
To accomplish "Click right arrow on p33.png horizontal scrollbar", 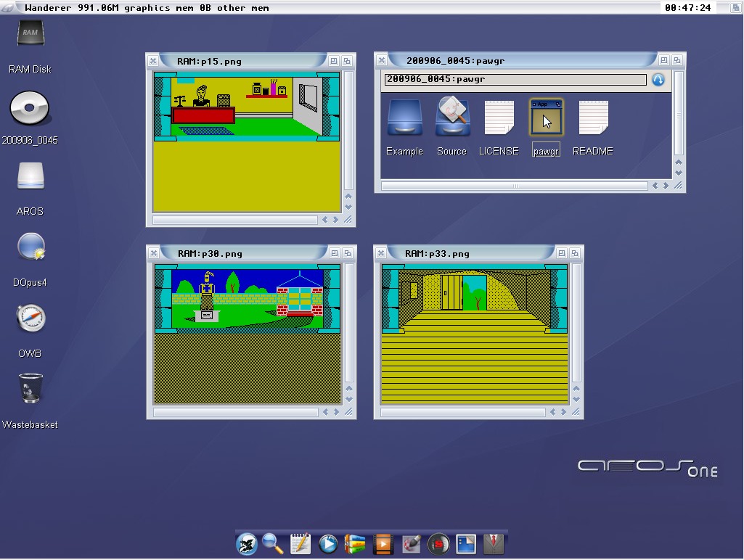I will (563, 412).
